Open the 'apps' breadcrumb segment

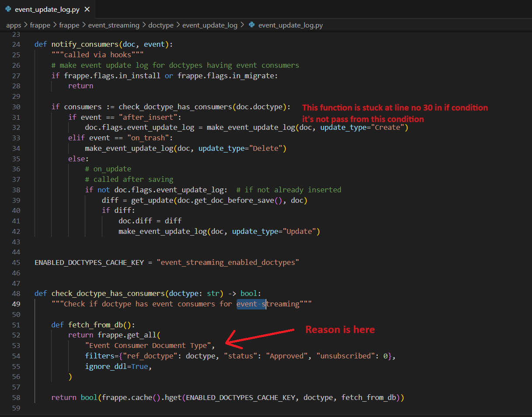tap(14, 25)
